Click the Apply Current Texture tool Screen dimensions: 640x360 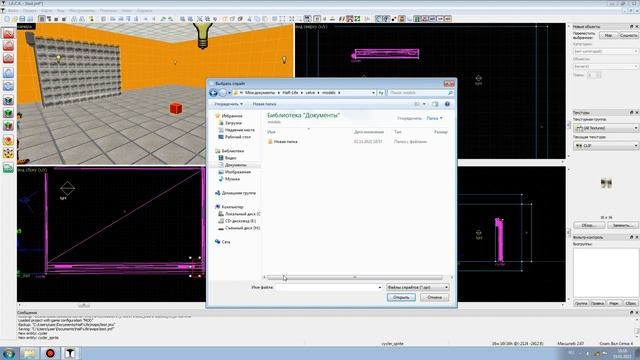pos(8,113)
